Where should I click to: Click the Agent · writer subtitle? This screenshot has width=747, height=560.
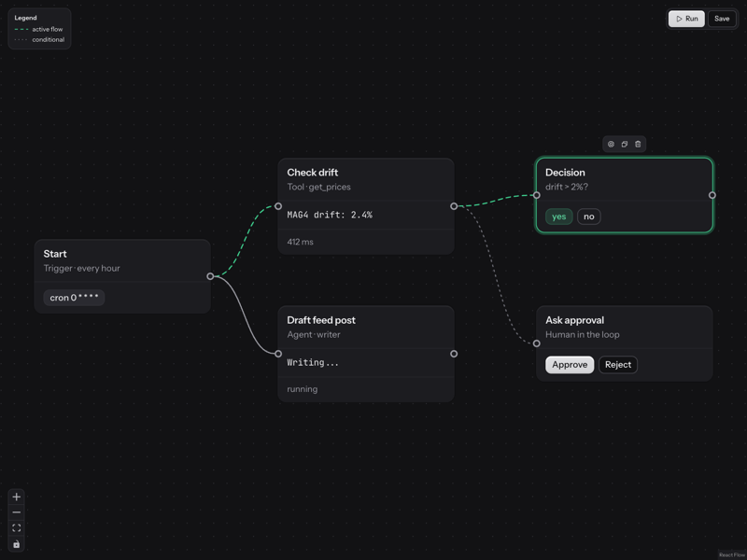point(314,334)
